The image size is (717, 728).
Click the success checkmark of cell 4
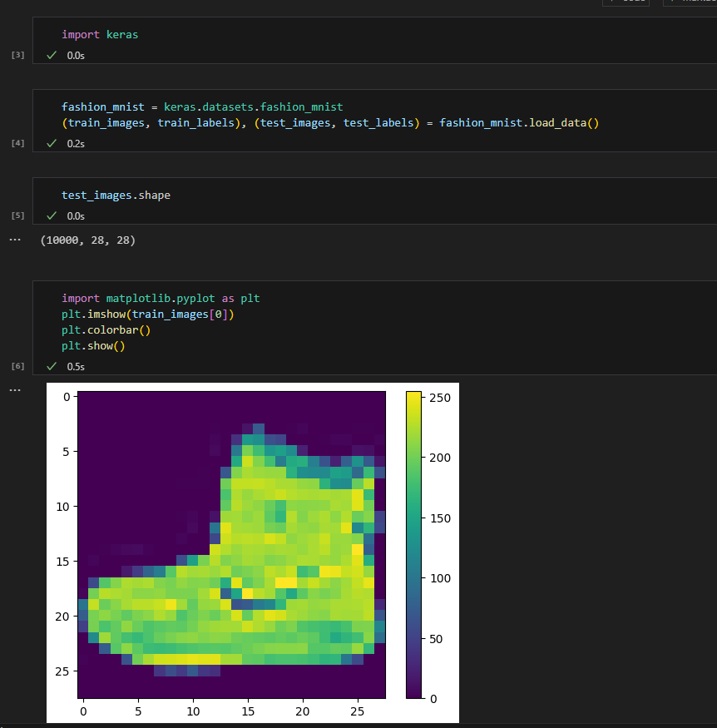coord(52,143)
